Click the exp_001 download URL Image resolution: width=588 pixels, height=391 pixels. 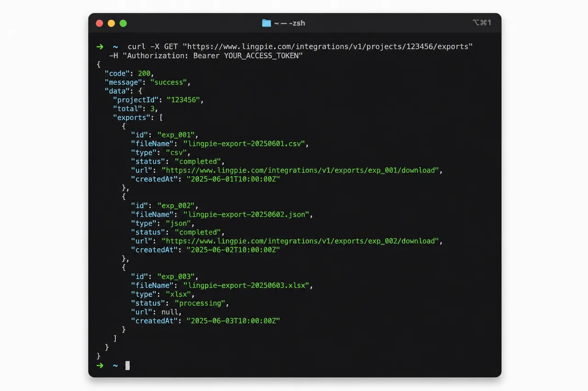[x=301, y=170]
